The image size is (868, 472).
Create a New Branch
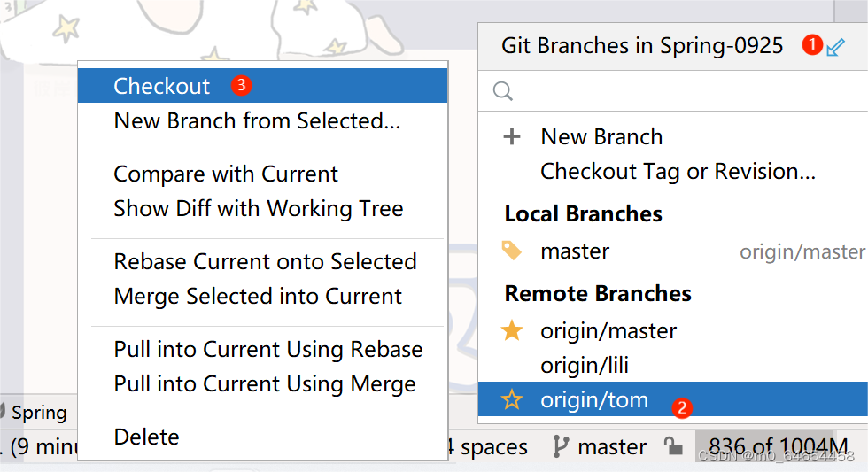(x=601, y=136)
